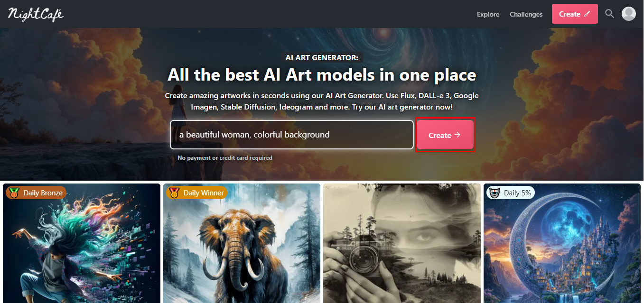644x303 pixels.
Task: Open the crescent moon castle artwork
Action: tap(562, 243)
